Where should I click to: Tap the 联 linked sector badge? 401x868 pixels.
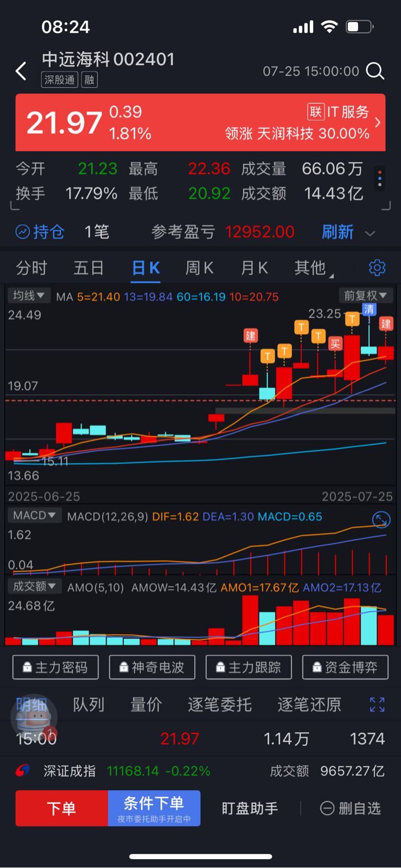pyautogui.click(x=316, y=112)
